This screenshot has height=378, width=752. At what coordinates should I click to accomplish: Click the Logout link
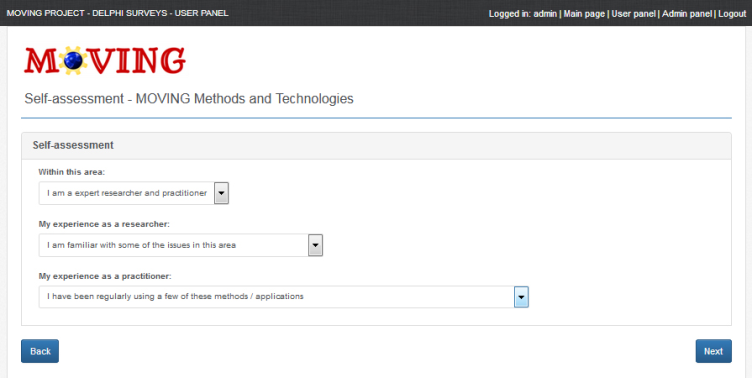[732, 14]
